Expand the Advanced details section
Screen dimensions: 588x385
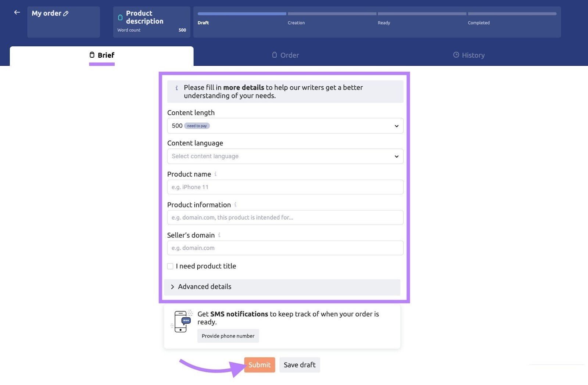(282, 287)
